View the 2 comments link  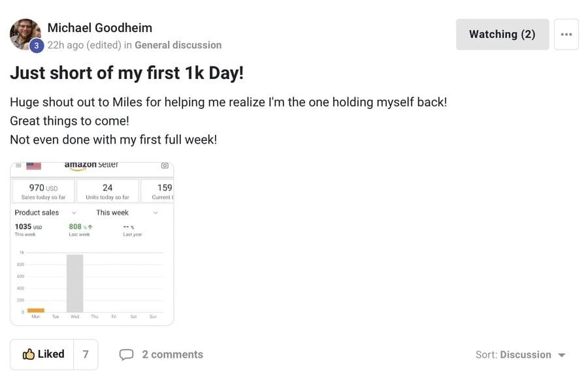click(x=172, y=355)
